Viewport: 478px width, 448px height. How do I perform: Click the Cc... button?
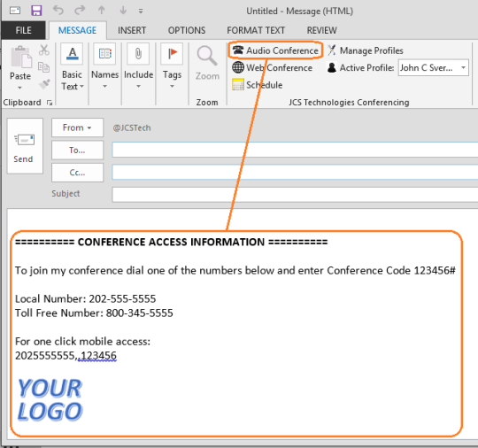(77, 173)
